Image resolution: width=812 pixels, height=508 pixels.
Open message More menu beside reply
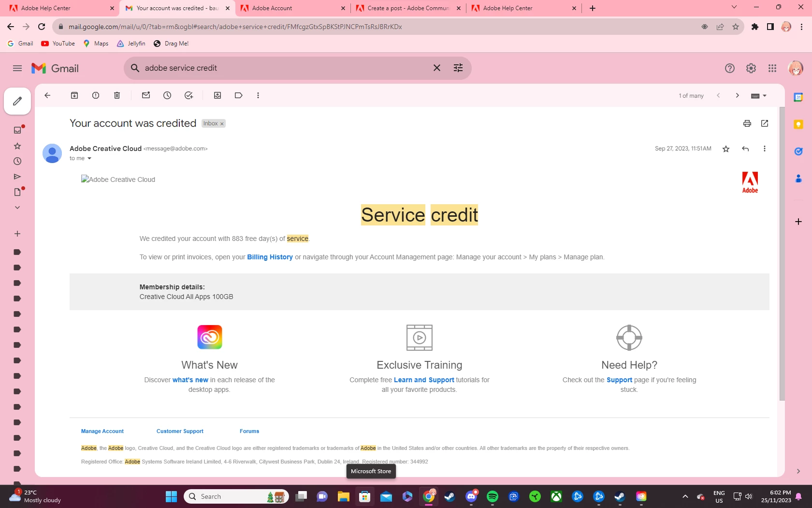(765, 149)
